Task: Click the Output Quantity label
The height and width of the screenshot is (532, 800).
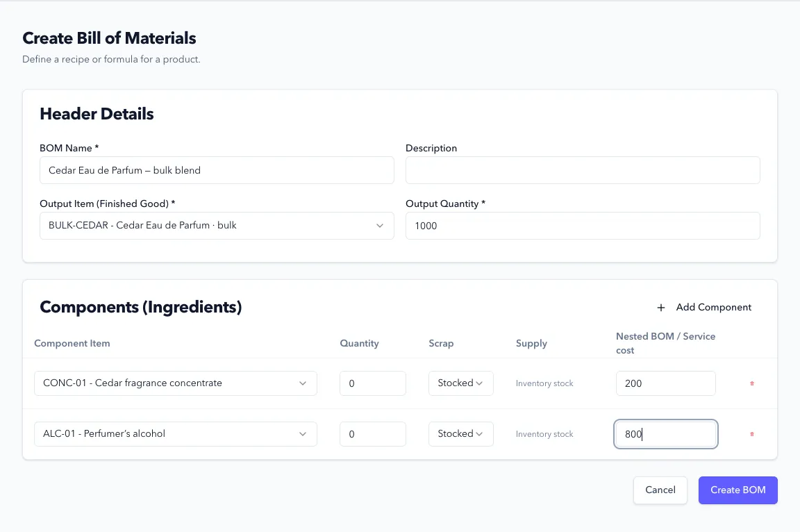Action: click(x=445, y=204)
